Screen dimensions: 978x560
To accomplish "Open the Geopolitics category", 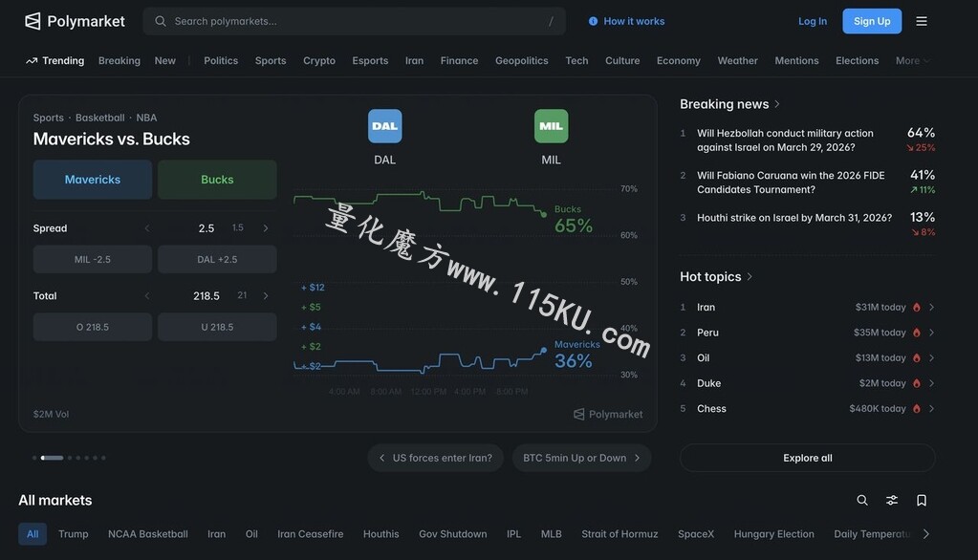I will 521,60.
